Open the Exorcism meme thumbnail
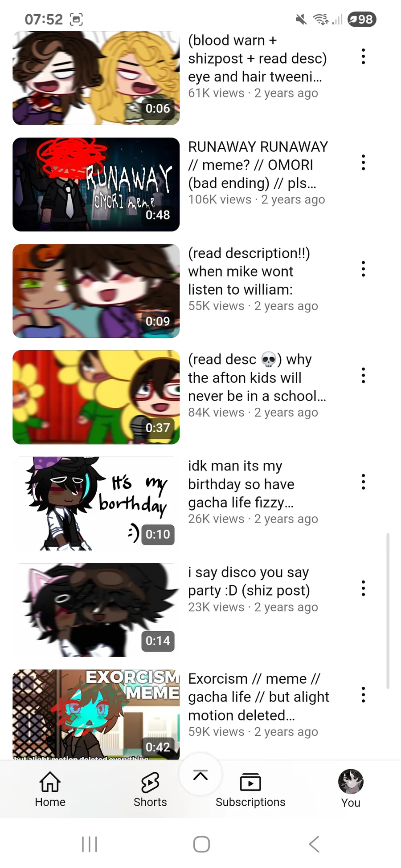The image size is (401, 868). coord(96,714)
